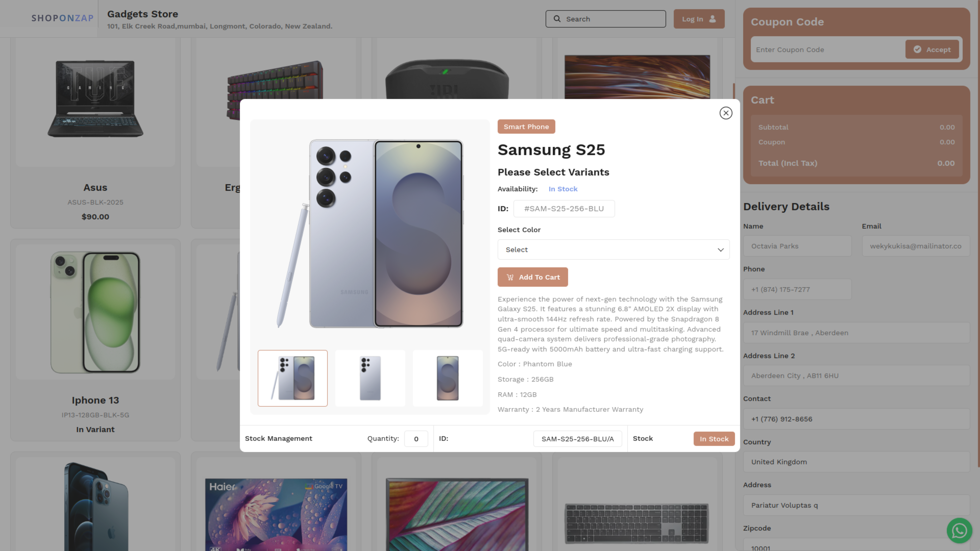
Task: Click the user icon on Log In
Action: click(x=713, y=19)
